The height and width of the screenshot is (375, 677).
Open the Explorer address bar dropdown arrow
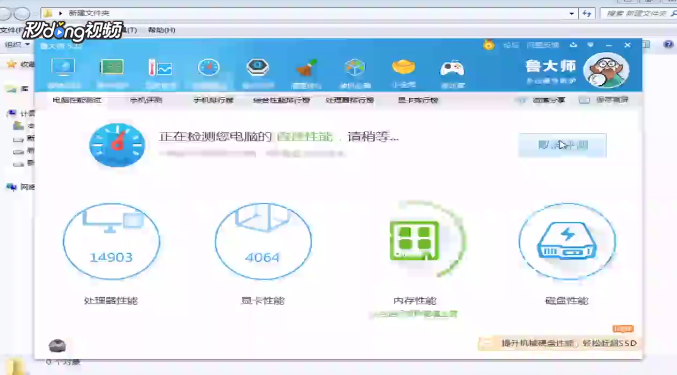point(572,13)
